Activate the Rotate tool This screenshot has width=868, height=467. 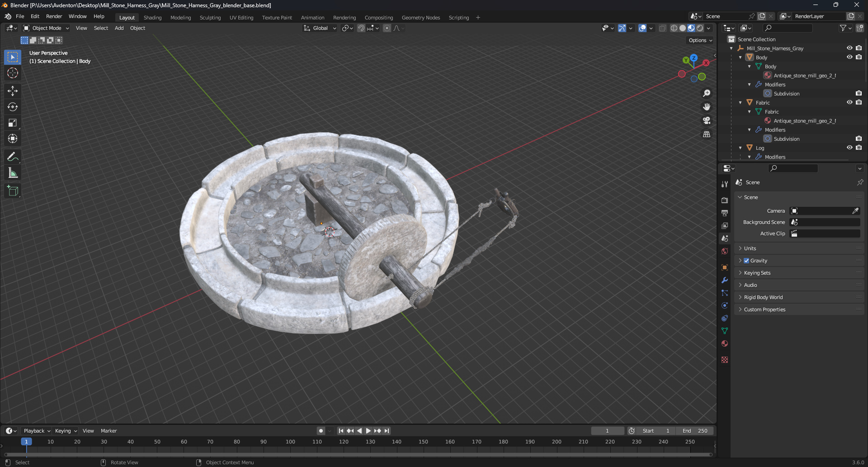coord(13,107)
